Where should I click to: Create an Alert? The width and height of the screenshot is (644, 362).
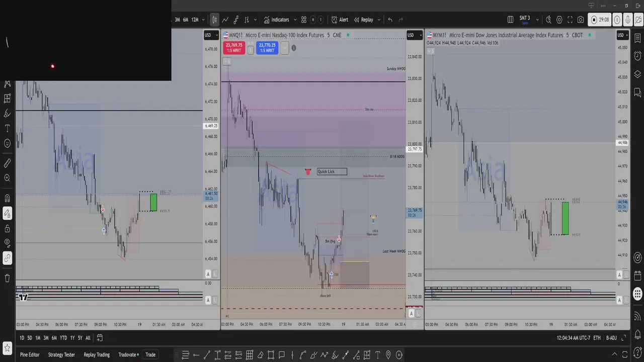[x=340, y=20]
